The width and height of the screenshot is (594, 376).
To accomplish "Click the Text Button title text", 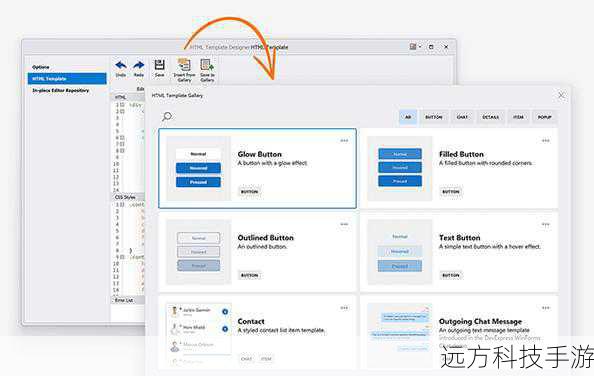I will pos(460,238).
